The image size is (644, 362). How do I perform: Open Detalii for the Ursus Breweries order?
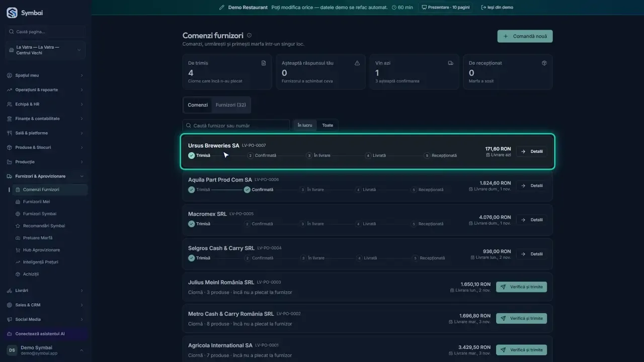(x=532, y=151)
